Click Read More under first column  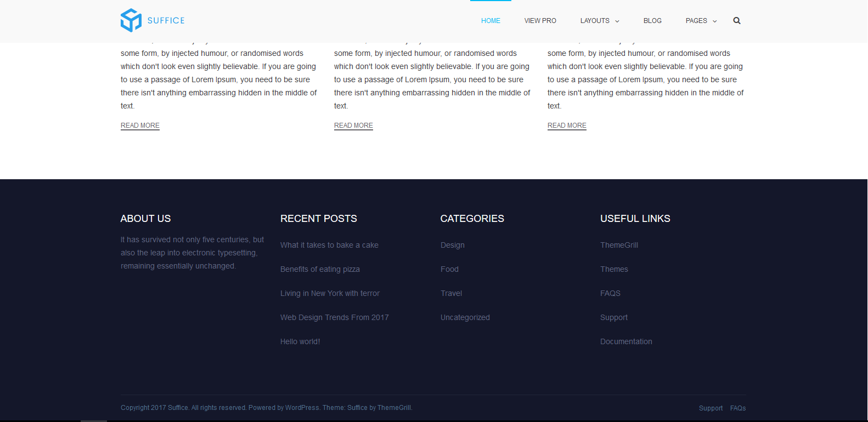coord(140,126)
